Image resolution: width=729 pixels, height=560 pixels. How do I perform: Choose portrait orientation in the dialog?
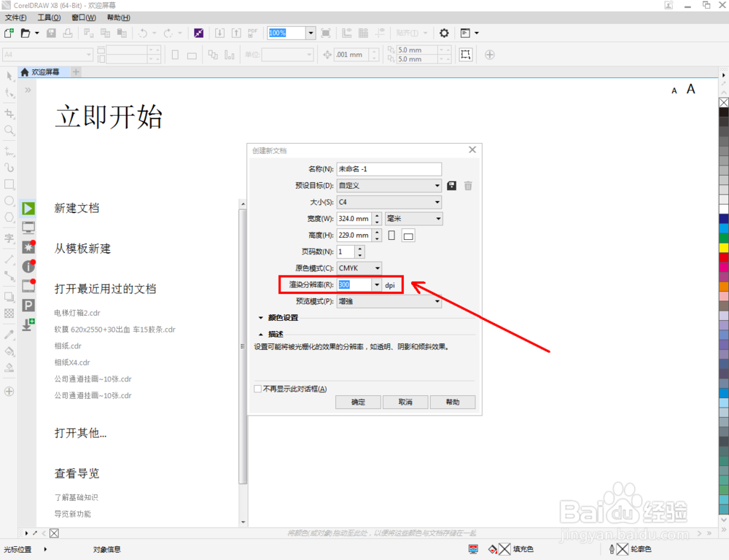click(x=391, y=236)
